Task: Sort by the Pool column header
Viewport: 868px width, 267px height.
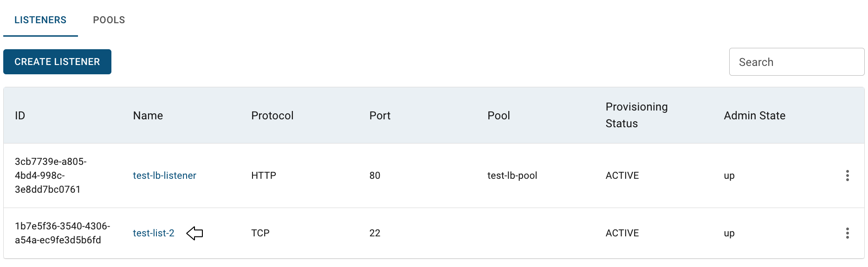Action: pos(499,116)
